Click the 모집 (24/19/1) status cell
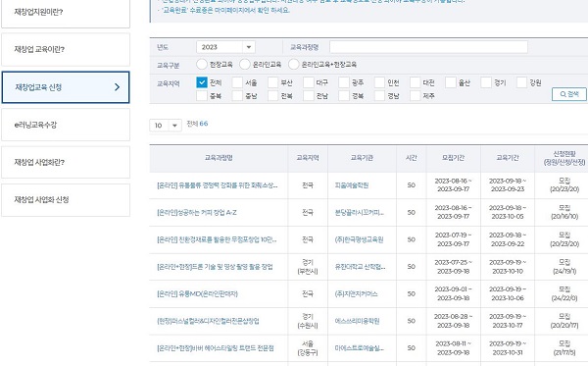Screen dimensions: 588x366 tap(564, 267)
